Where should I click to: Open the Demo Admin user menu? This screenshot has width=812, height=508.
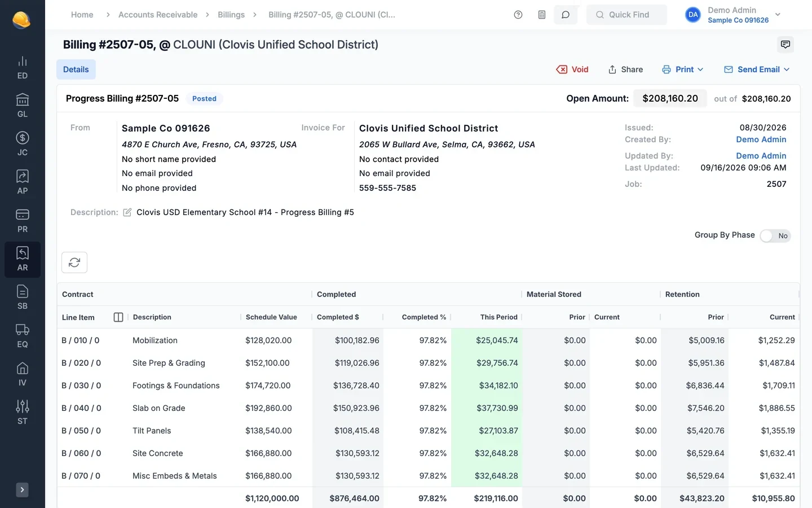pyautogui.click(x=733, y=15)
